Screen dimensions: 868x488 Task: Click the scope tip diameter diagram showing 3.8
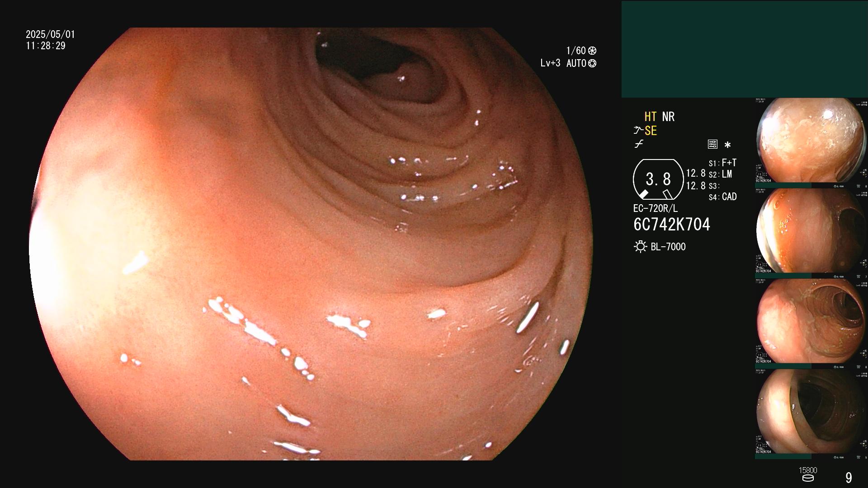[x=658, y=179]
